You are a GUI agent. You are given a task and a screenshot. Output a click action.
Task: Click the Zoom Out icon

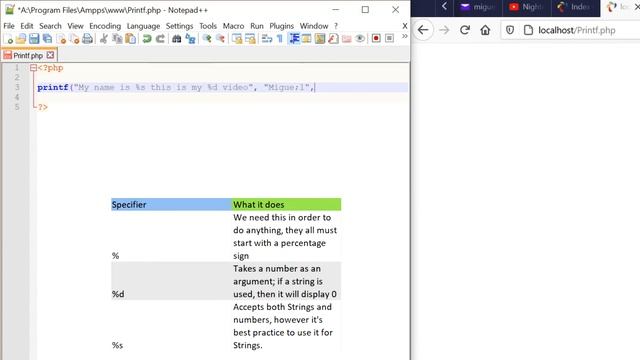(x=220, y=39)
